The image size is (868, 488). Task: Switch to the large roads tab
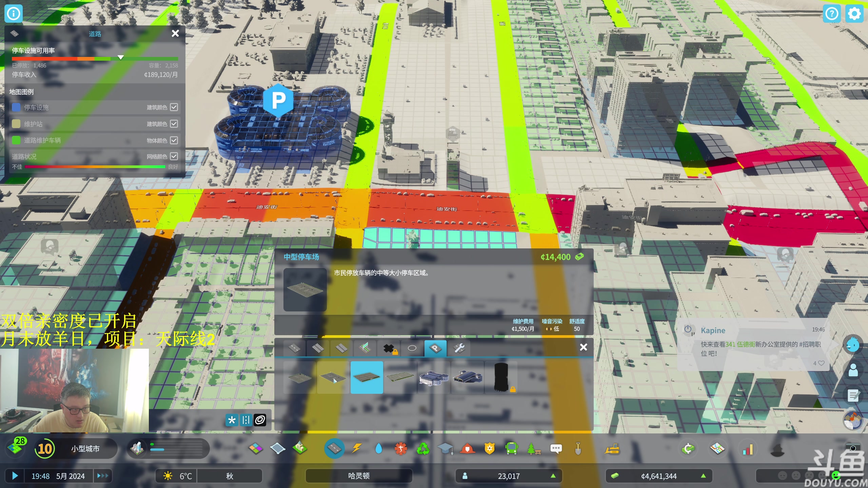341,348
